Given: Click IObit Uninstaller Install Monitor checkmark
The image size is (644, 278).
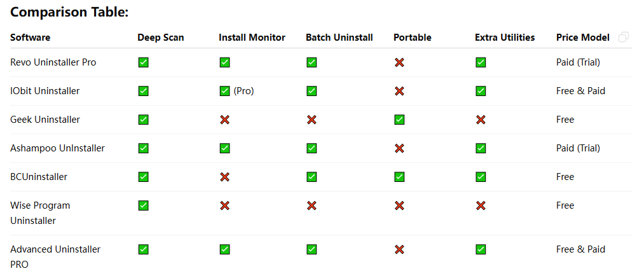Looking at the screenshot, I should 224,91.
